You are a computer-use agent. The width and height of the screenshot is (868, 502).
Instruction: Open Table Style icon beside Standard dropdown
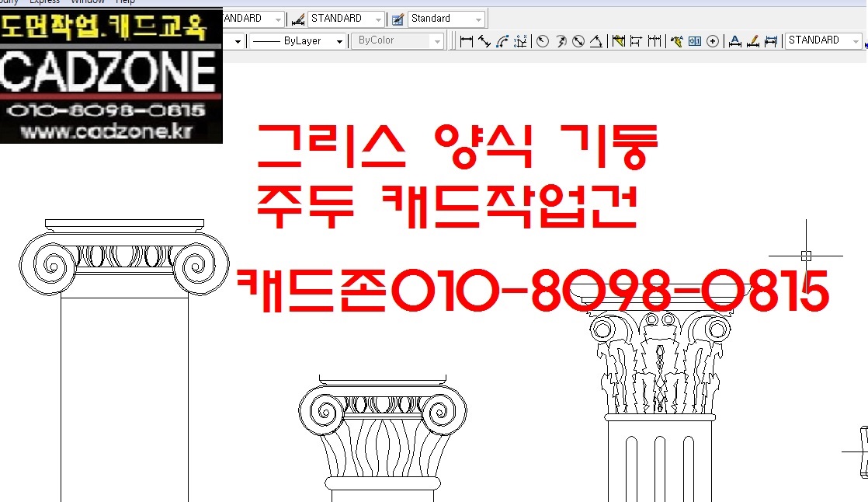tap(398, 20)
